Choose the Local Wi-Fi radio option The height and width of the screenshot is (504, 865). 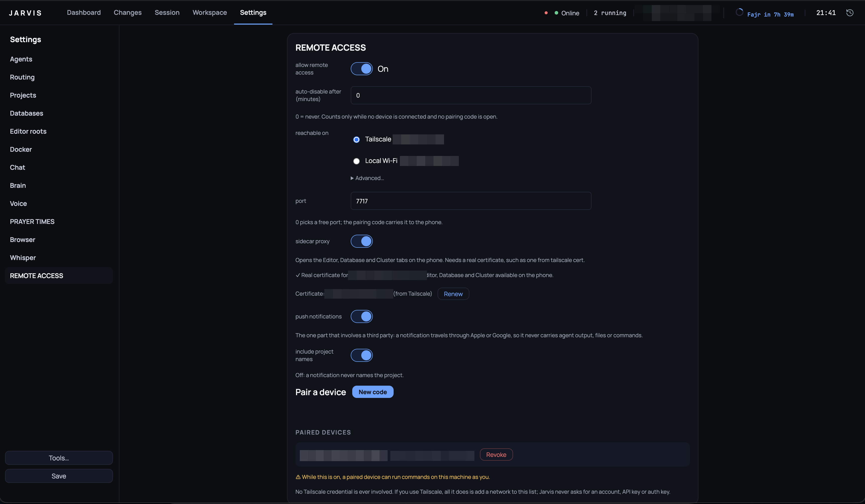[x=356, y=161]
